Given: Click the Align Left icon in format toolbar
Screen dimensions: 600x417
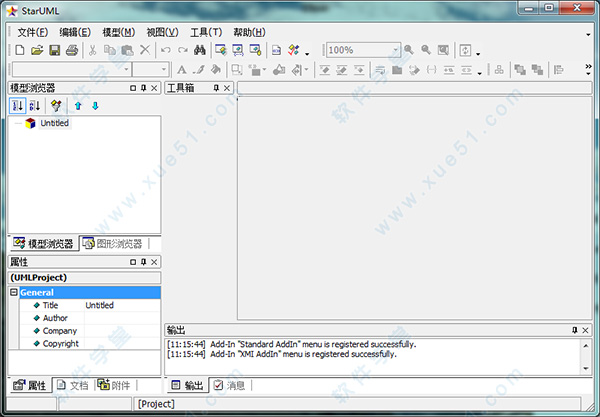Looking at the screenshot, I should (x=559, y=70).
